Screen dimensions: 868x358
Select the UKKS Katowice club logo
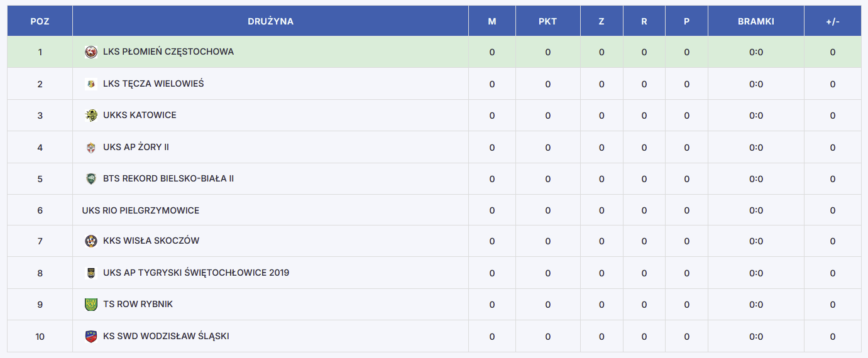91,116
